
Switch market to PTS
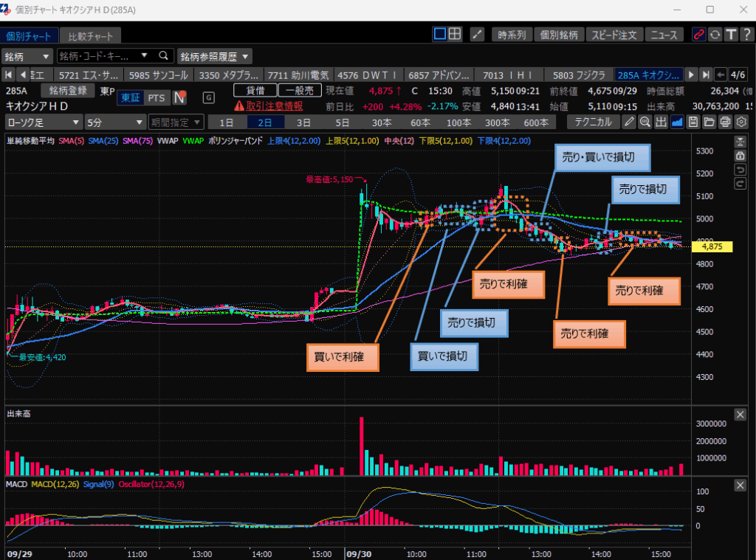(157, 97)
